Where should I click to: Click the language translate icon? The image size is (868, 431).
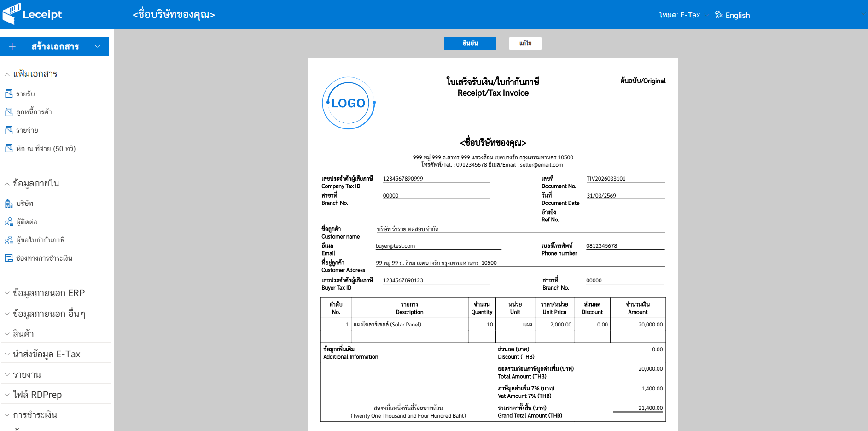click(x=718, y=15)
